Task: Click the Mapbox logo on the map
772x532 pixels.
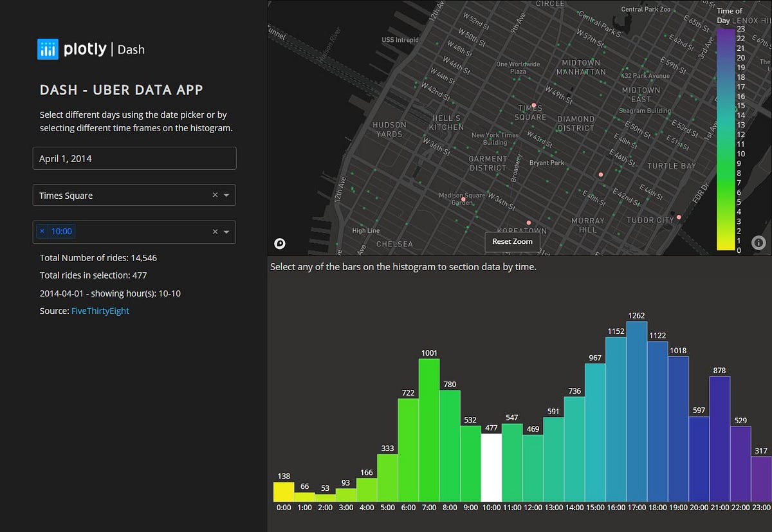Action: click(x=279, y=243)
